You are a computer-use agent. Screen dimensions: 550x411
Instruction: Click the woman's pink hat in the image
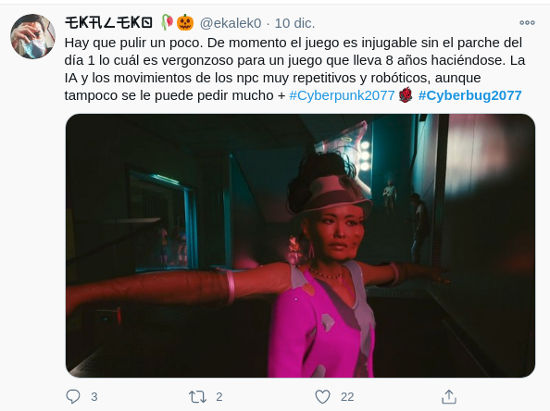click(331, 195)
